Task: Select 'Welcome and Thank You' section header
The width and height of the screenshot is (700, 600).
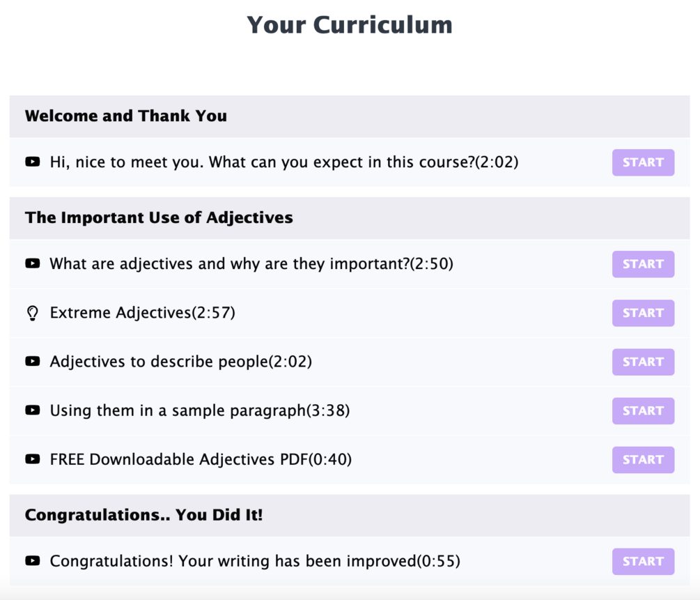Action: point(126,116)
